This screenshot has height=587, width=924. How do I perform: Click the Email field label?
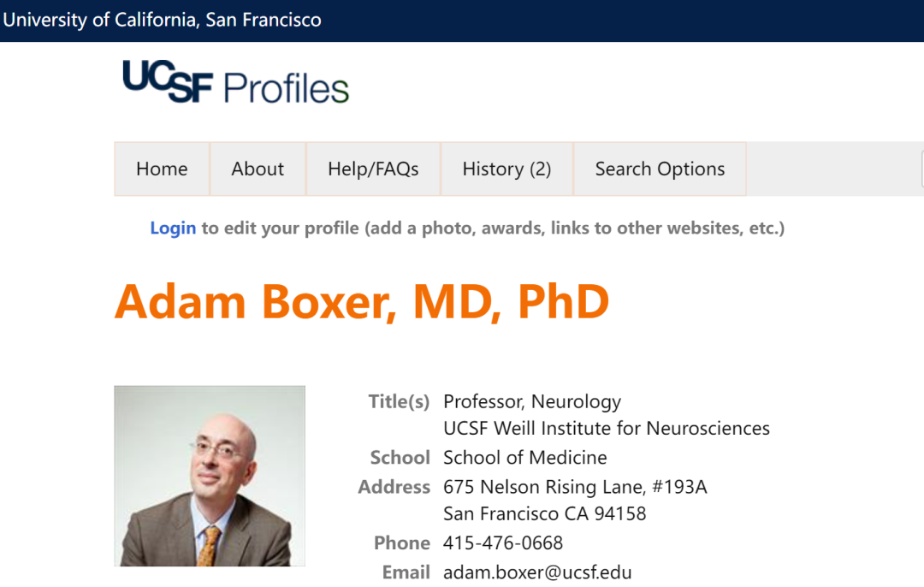(x=406, y=572)
